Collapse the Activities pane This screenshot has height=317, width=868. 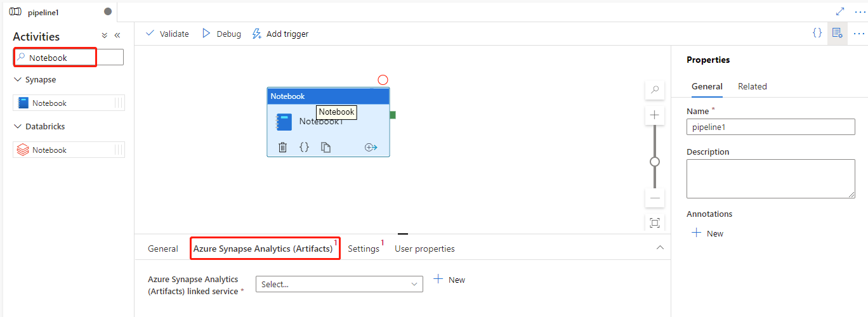coord(117,36)
